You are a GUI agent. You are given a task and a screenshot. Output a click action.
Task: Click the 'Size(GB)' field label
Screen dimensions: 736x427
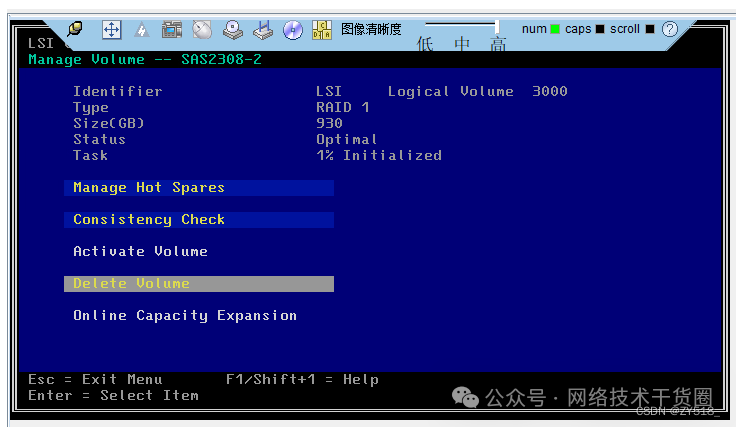pyautogui.click(x=108, y=123)
